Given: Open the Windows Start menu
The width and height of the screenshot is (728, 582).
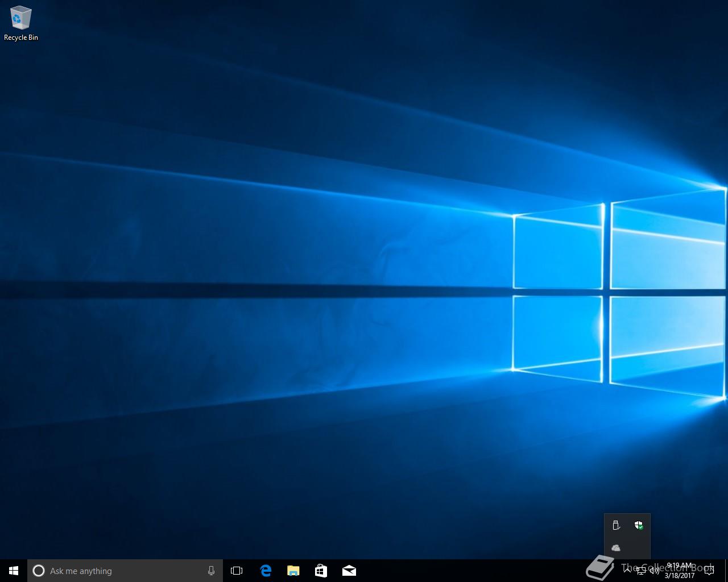Looking at the screenshot, I should click(x=14, y=571).
